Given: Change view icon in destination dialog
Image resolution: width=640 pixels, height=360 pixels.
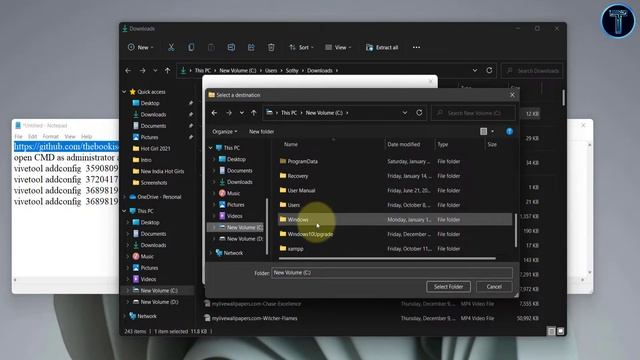Looking at the screenshot, I should point(484,131).
